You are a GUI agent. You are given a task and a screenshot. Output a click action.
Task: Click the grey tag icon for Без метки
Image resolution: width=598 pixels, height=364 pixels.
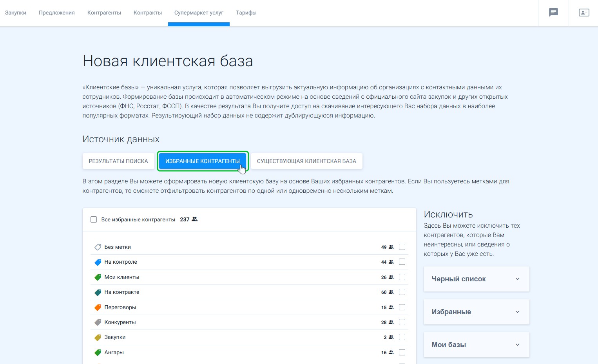(x=98, y=247)
